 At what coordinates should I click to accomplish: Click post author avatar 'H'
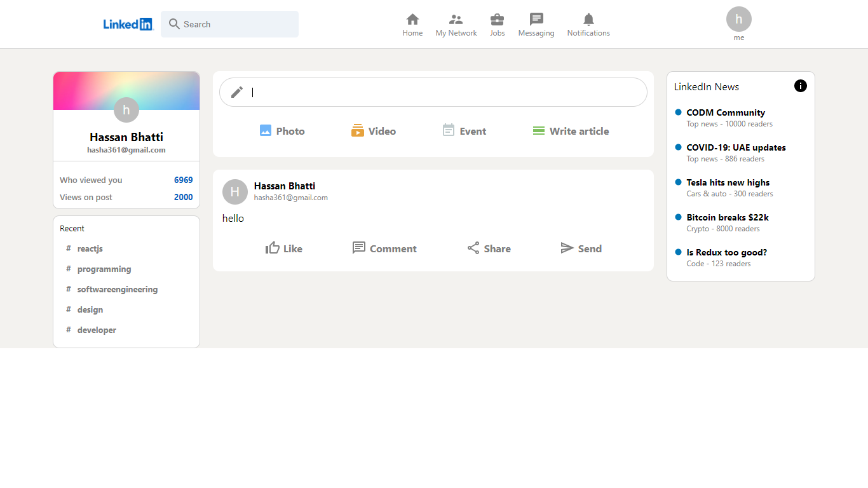click(235, 192)
